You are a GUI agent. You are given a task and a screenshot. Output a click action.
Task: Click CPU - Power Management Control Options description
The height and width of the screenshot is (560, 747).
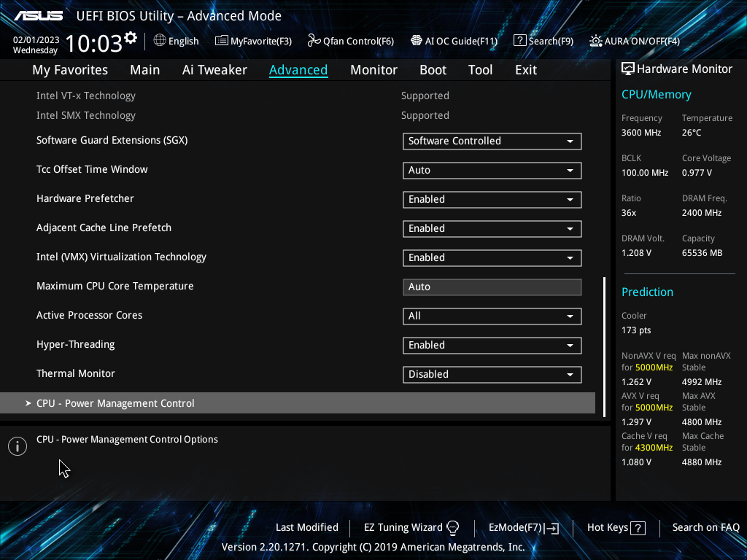(x=127, y=440)
